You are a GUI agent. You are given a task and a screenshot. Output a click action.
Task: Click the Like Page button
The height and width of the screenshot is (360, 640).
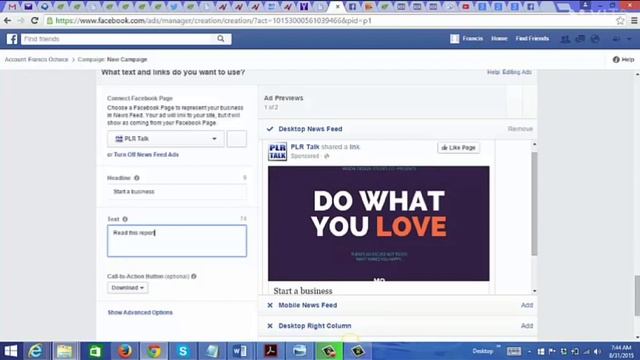459,148
